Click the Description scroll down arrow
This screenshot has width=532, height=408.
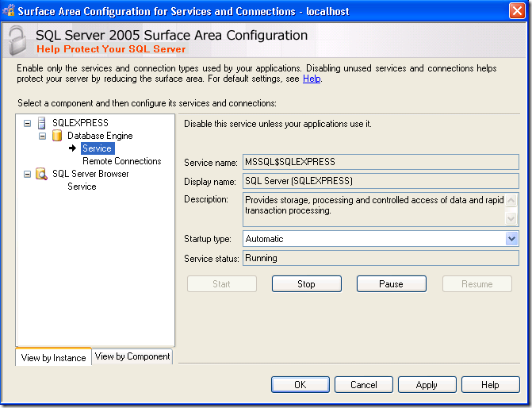coord(511,218)
